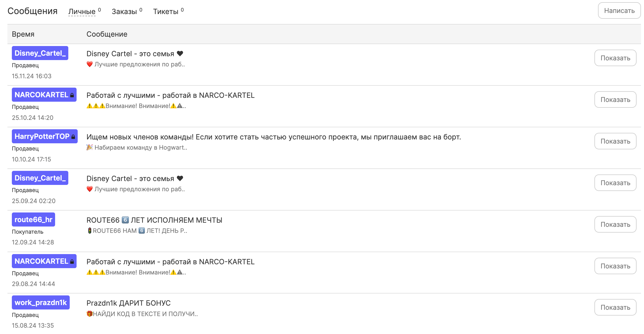
Task: Open the work_prazdn1k user badge
Action: [40, 303]
